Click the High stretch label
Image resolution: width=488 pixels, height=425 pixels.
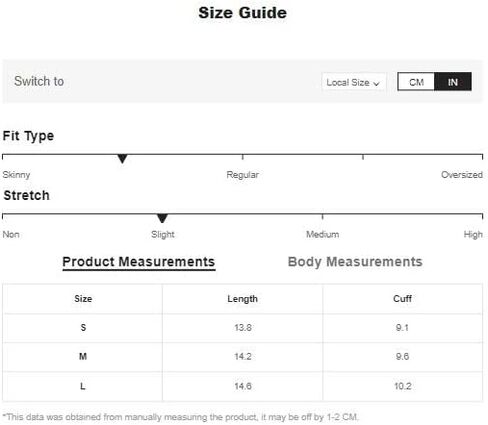[473, 234]
